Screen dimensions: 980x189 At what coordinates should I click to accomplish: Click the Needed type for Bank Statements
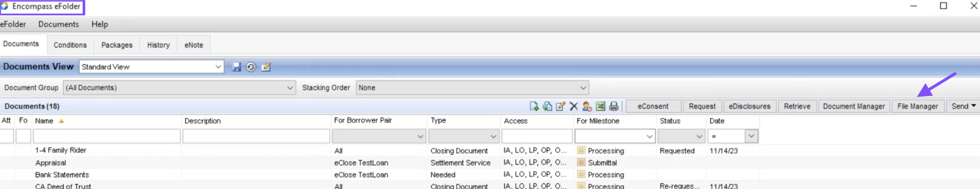pyautogui.click(x=443, y=175)
